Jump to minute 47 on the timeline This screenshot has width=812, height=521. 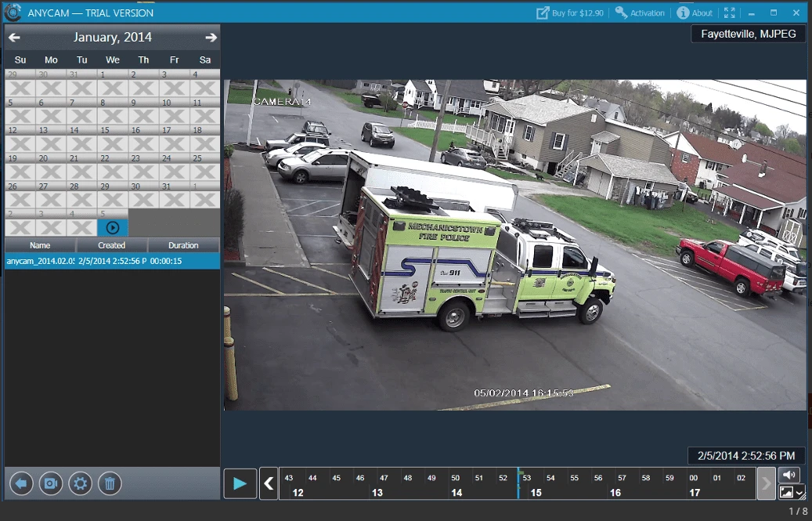point(384,477)
